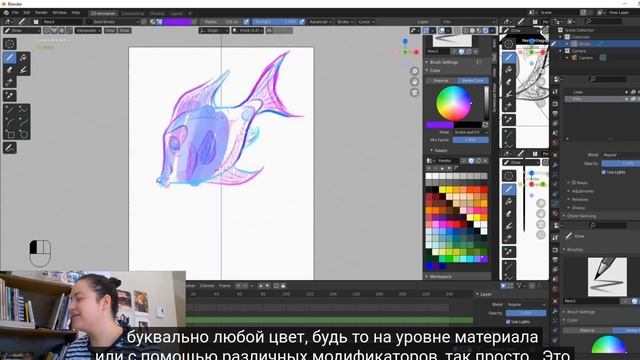
Task: Open the Advanced popover in header
Action: click(320, 22)
